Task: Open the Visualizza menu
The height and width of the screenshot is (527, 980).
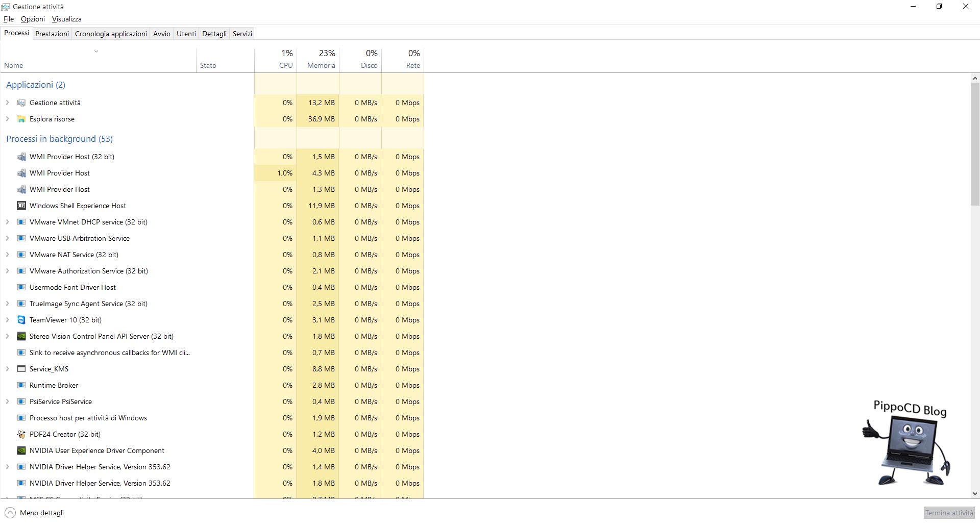Action: point(67,19)
